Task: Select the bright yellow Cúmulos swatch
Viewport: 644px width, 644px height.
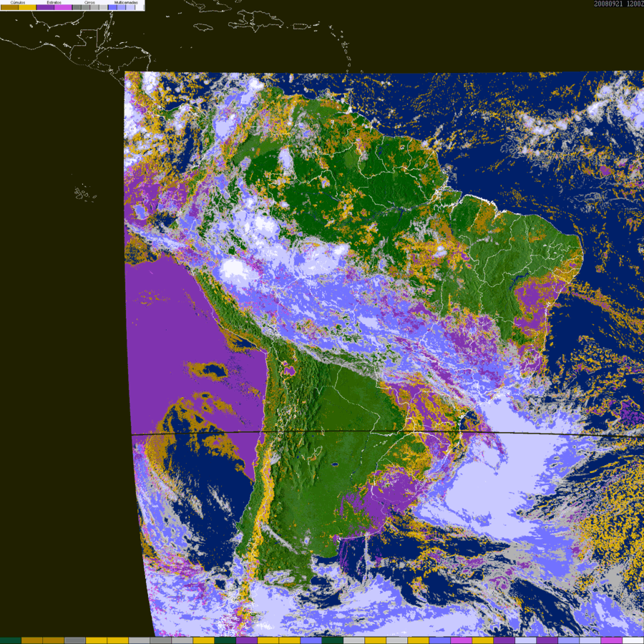Action: tap(27, 7)
